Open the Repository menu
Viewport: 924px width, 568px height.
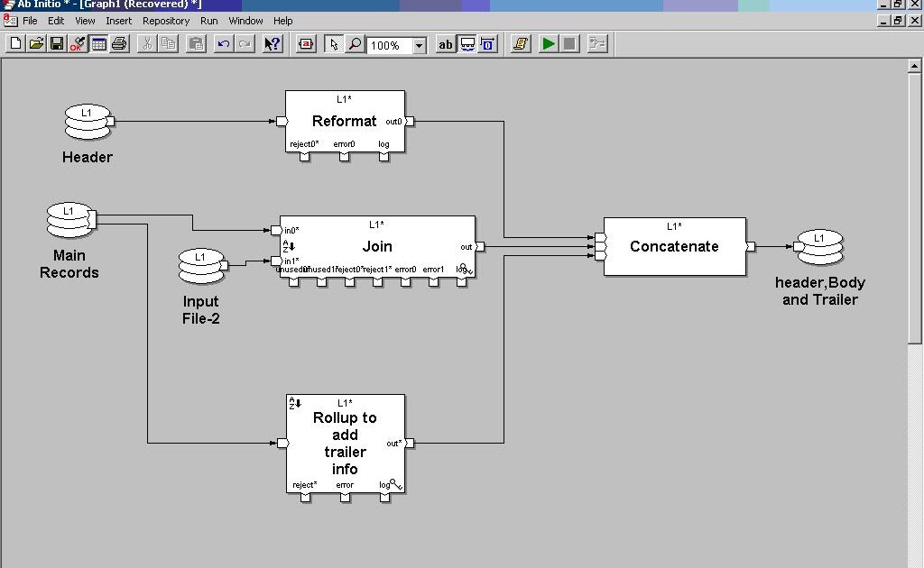click(x=166, y=20)
